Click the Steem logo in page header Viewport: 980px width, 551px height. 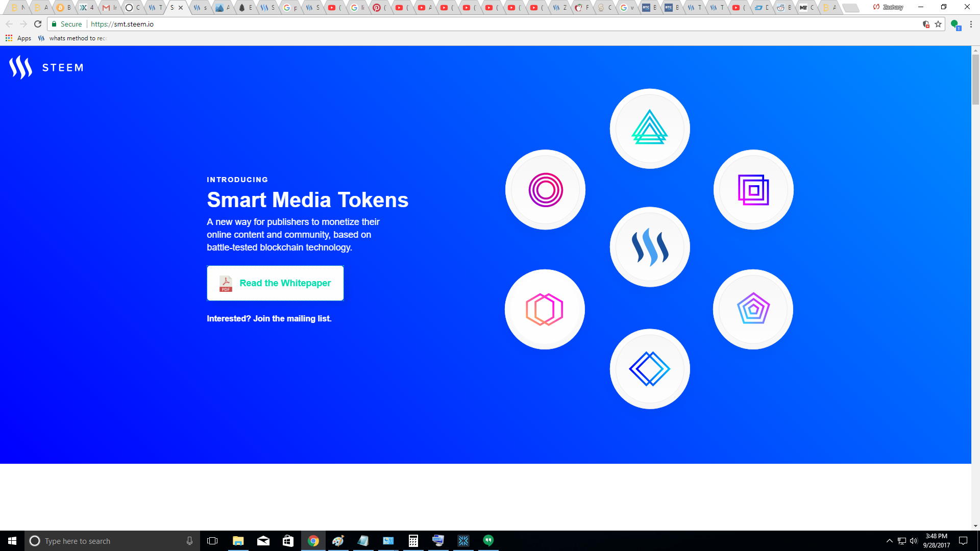click(x=46, y=67)
